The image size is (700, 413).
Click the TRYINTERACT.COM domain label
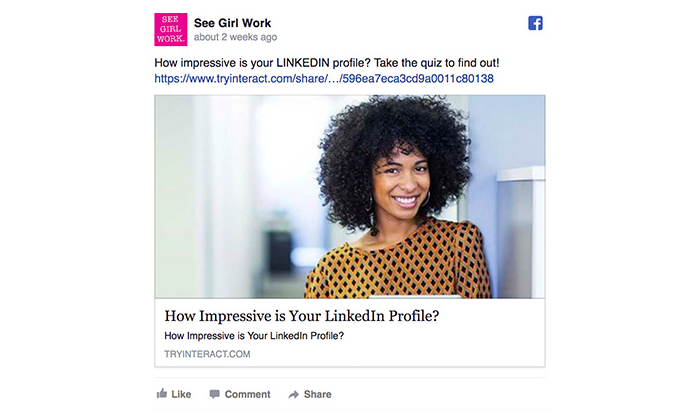[207, 354]
